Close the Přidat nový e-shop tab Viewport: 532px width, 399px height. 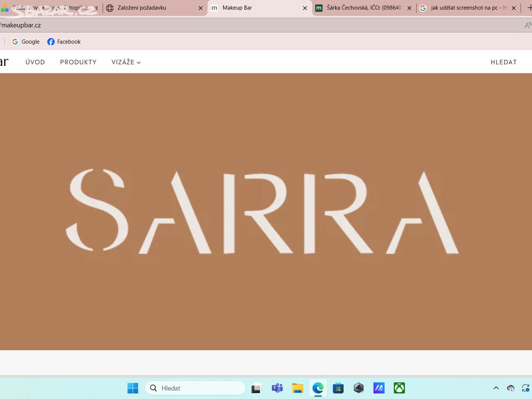click(96, 8)
